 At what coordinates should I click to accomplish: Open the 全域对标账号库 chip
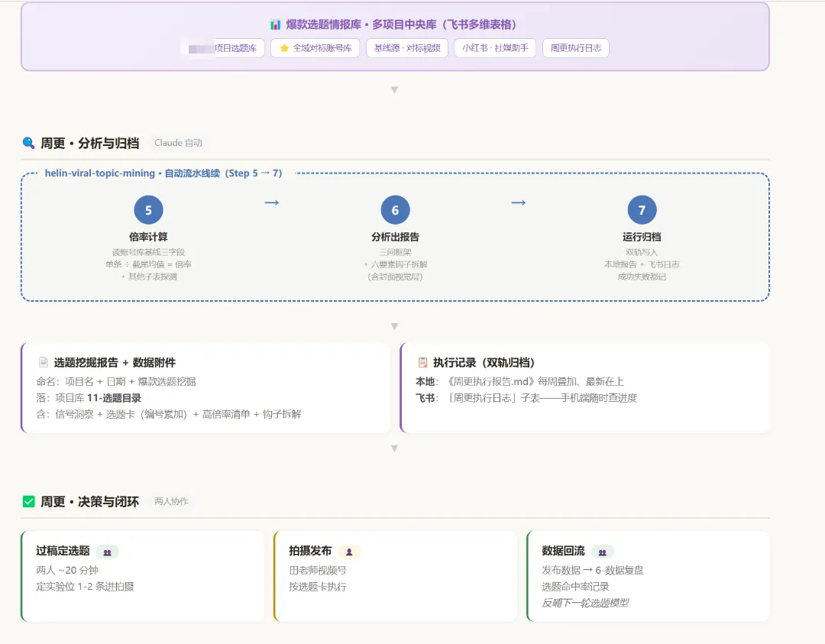(x=315, y=48)
